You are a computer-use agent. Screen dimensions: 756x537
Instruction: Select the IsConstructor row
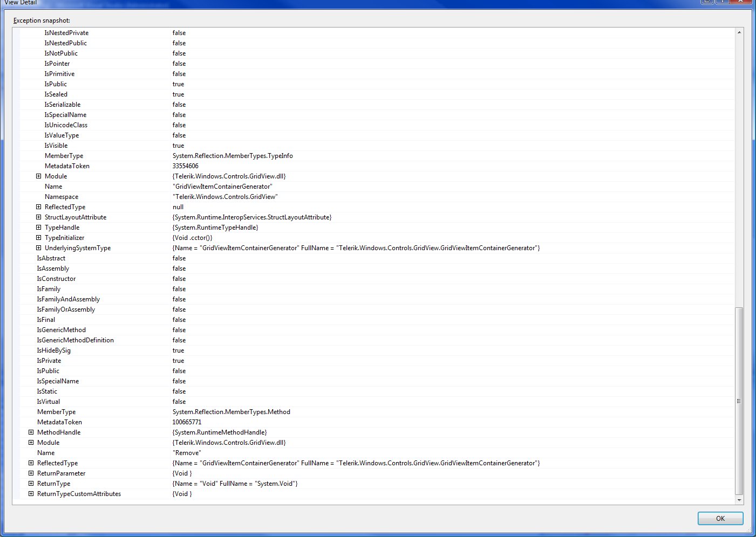click(x=377, y=279)
